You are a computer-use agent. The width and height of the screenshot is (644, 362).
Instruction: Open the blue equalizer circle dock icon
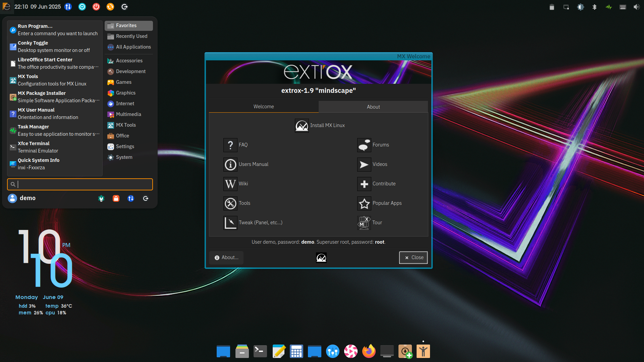point(333,351)
